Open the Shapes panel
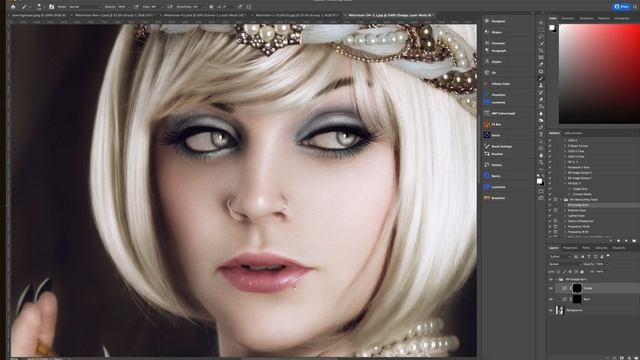 point(494,32)
